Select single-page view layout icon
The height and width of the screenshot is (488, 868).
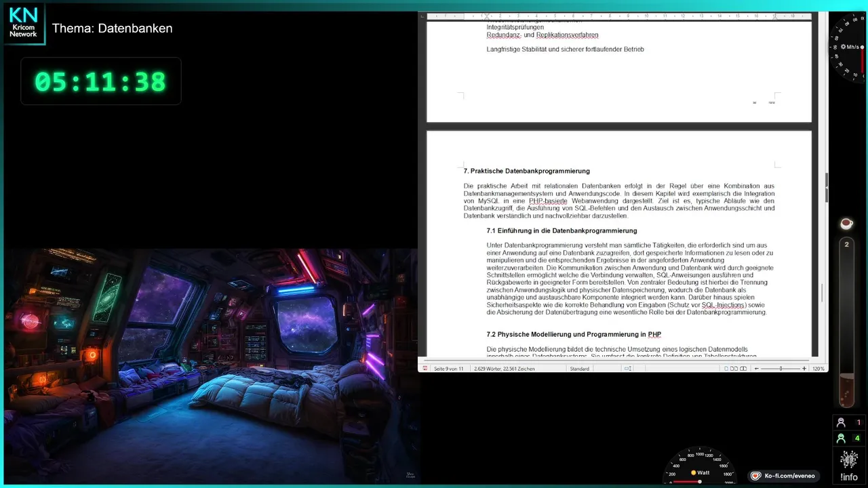click(726, 369)
